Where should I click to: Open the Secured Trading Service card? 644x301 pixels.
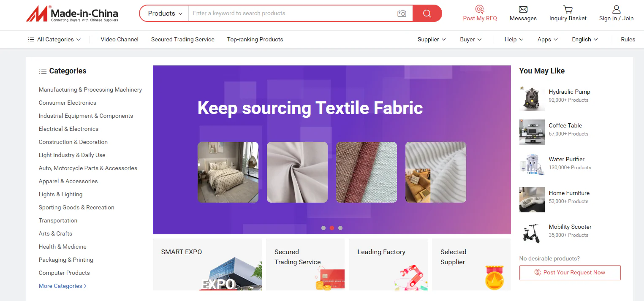[x=305, y=264]
